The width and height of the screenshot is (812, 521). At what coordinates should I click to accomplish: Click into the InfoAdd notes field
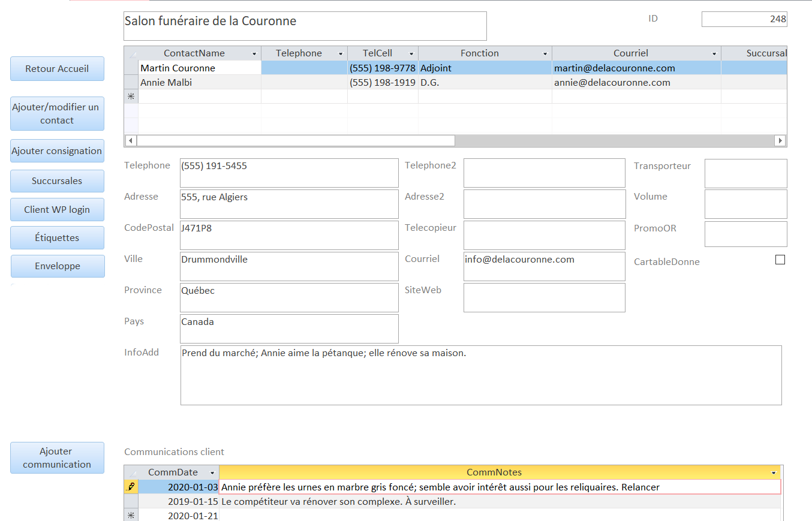(480, 375)
